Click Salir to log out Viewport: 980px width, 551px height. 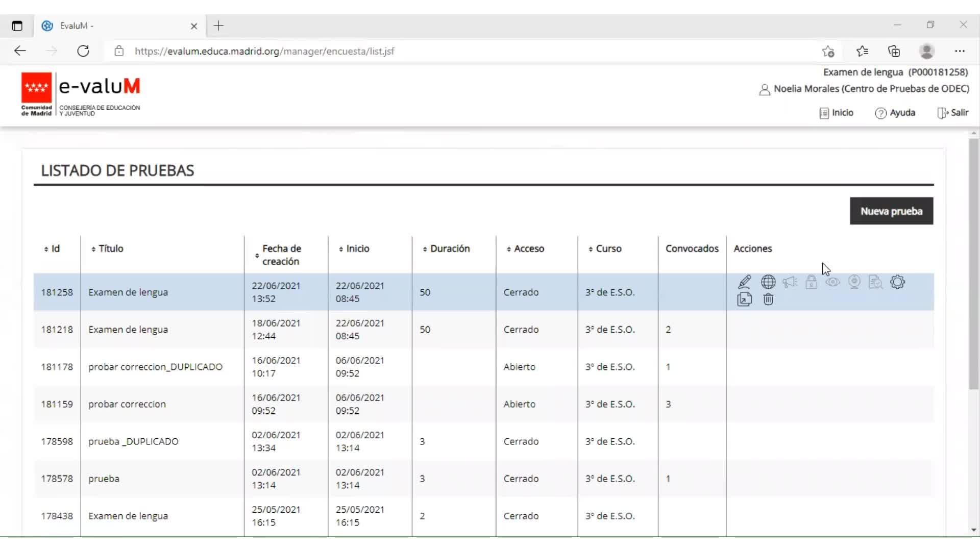click(953, 113)
